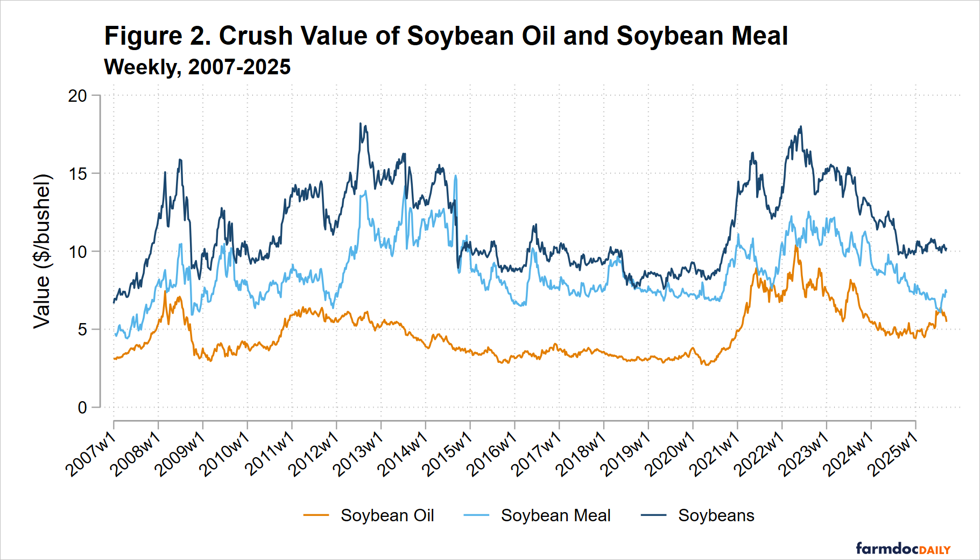This screenshot has height=560, width=980.
Task: Click the light blue Soybean Meal legend line
Action: 476,515
